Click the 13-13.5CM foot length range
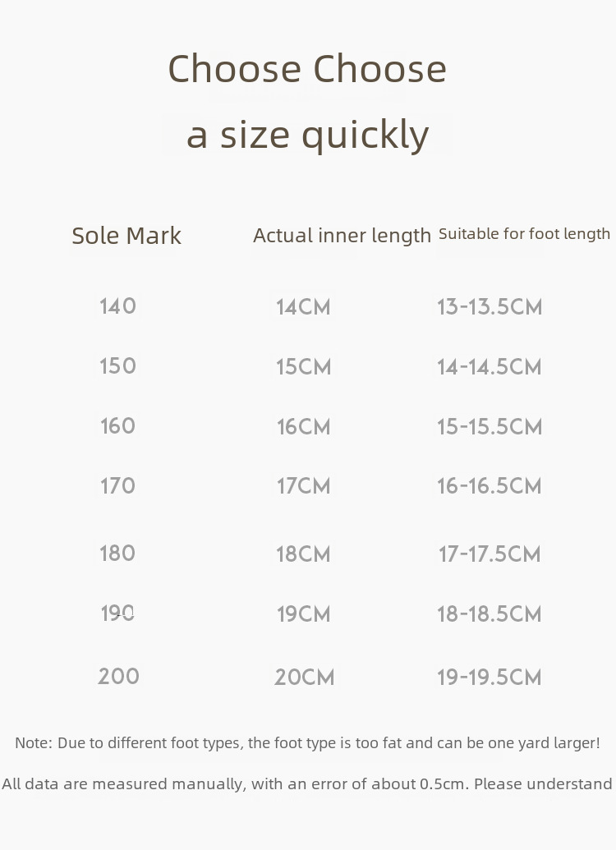Viewport: 616px width, 850px height. coord(490,307)
